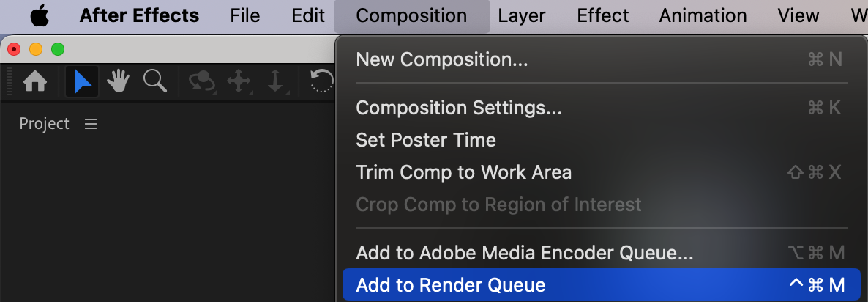Open the File menu
This screenshot has height=302, width=868.
pos(244,15)
